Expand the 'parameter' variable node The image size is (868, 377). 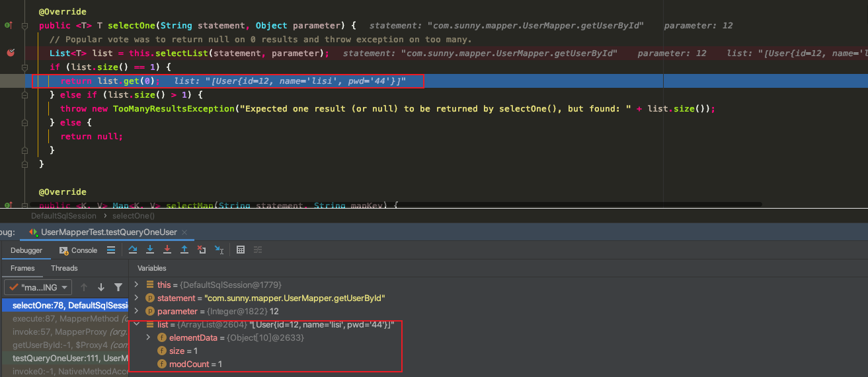tap(137, 311)
